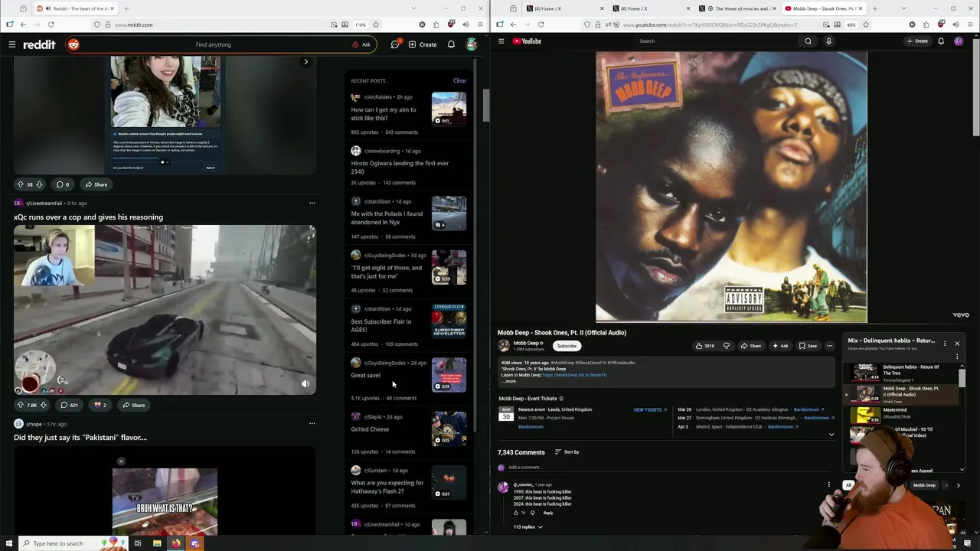Open r/LivestreamFail subreddit link on xQc post
980x551 pixels.
44,204
